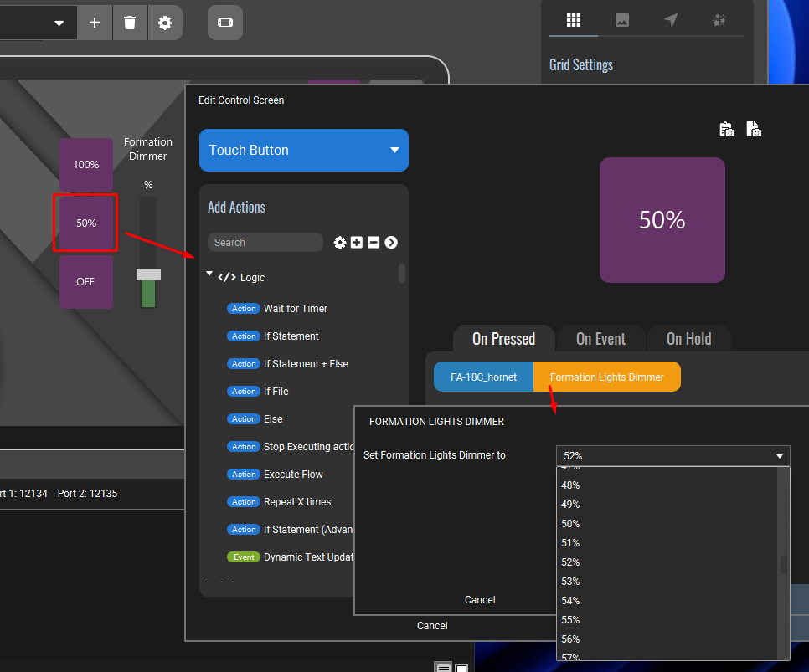Click the 100% purple button on canvas

[86, 165]
